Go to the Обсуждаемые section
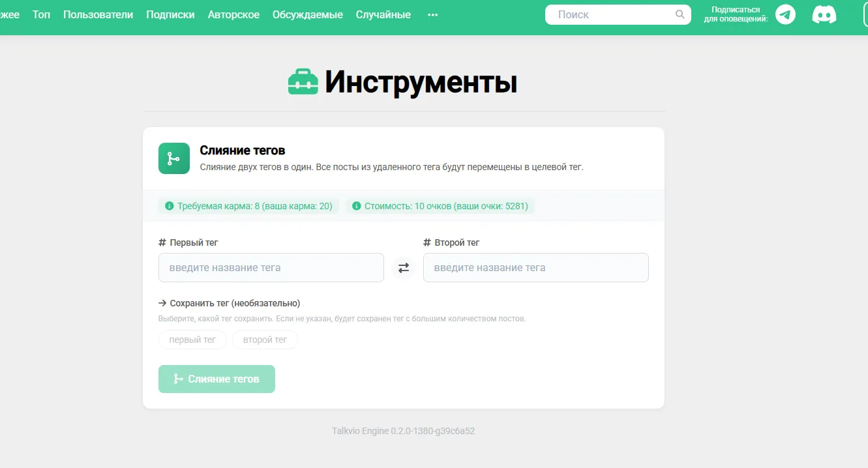Screen dimensions: 868x468 pyautogui.click(x=308, y=14)
